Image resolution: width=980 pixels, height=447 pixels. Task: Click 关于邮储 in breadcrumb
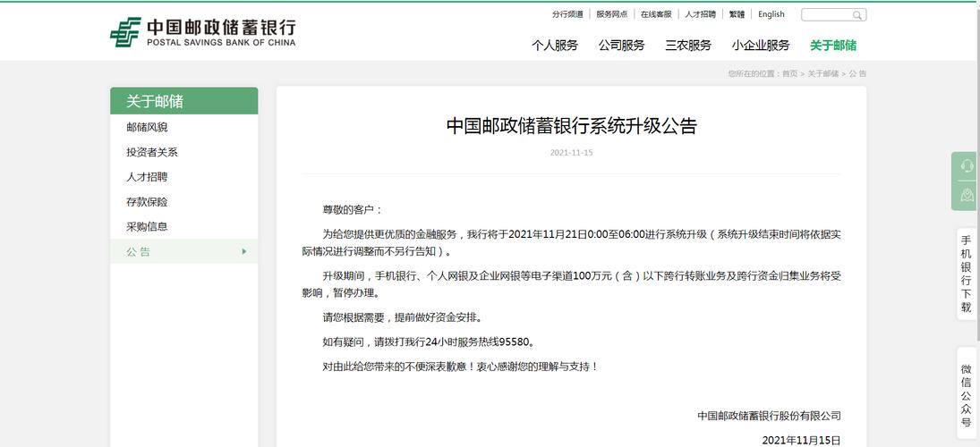823,73
